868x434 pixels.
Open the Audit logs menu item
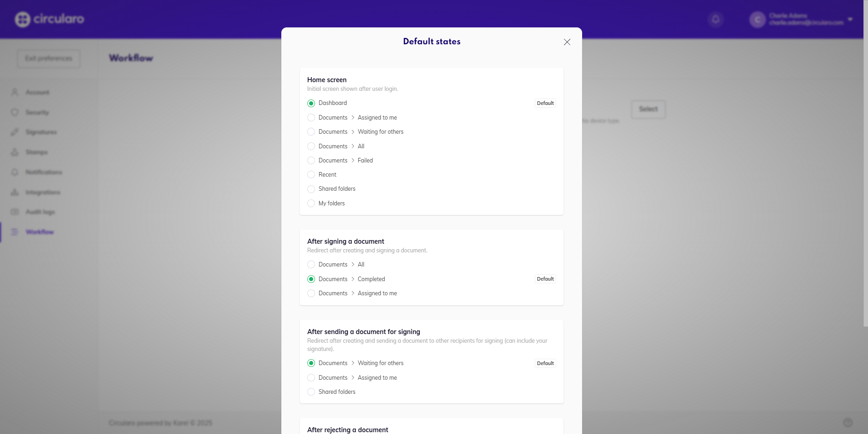coord(40,212)
